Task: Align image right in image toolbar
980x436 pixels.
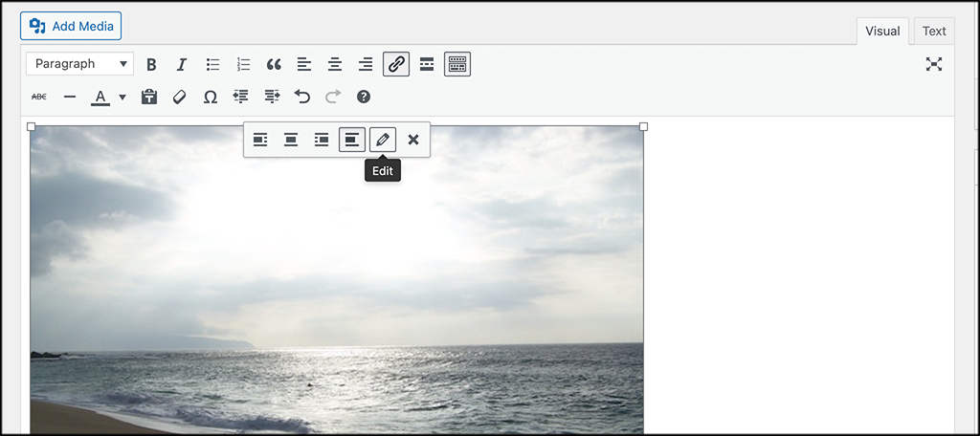Action: pos(322,140)
